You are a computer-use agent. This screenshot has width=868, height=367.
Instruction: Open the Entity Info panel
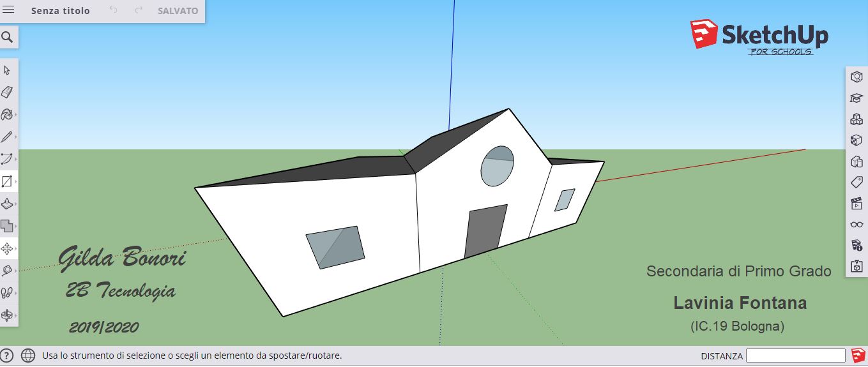tap(857, 77)
